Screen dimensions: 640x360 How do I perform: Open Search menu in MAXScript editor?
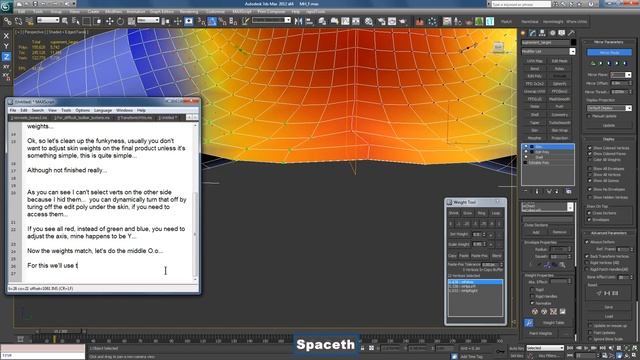point(38,110)
